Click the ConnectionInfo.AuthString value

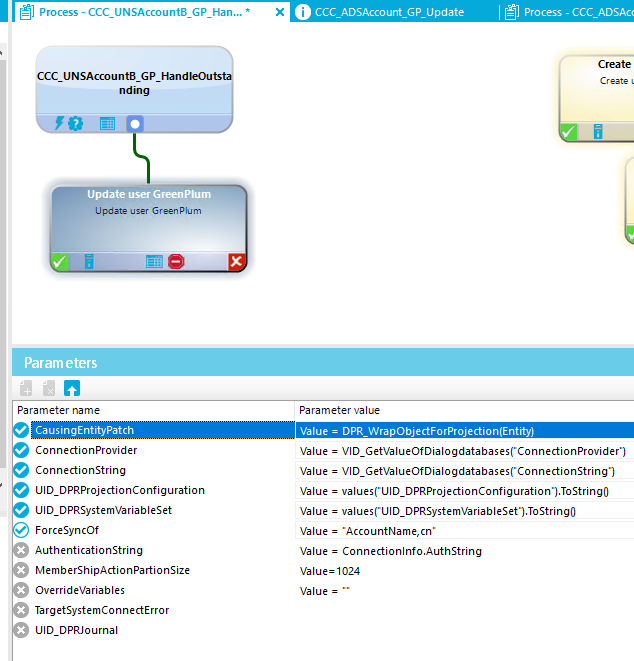click(x=390, y=551)
